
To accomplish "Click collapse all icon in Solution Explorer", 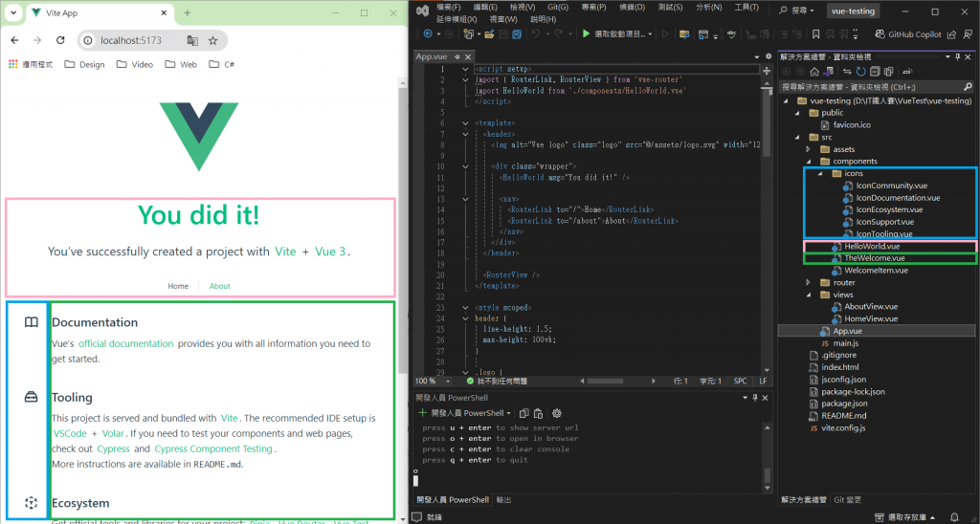I will coord(875,71).
